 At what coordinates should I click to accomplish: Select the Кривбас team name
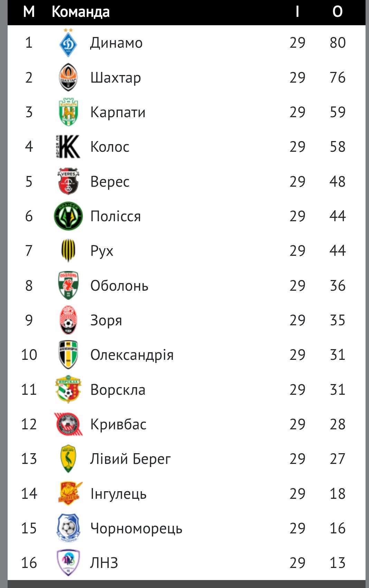tap(118, 424)
